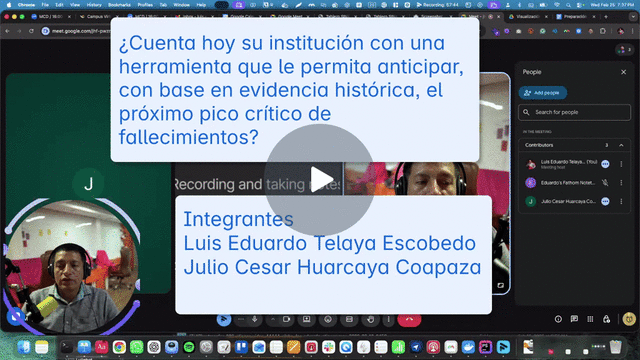Screen dimensions: 640x360
Task: Raise hand in the Meet toolbar
Action: (371, 320)
